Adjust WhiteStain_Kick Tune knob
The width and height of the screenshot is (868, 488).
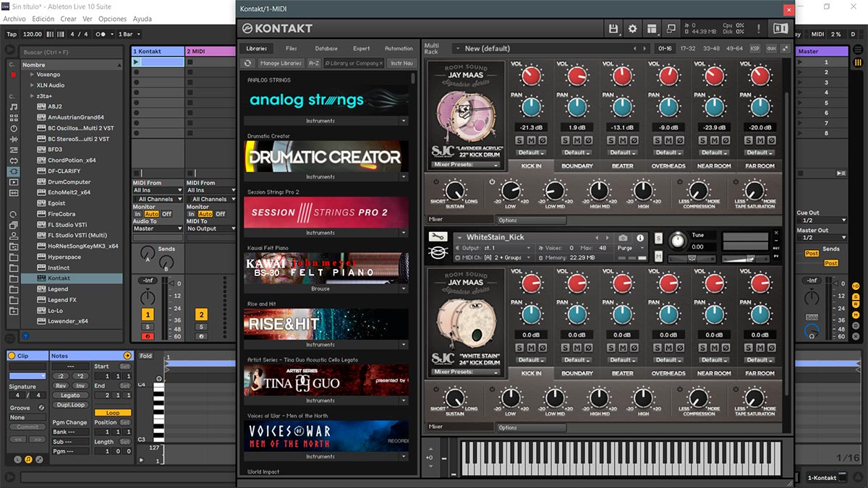coord(677,240)
